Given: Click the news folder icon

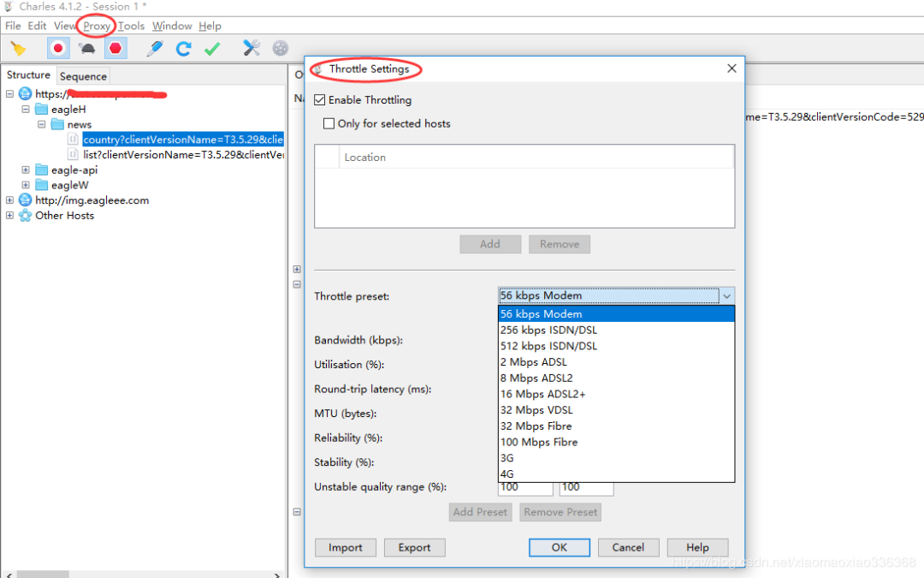Looking at the screenshot, I should [57, 124].
